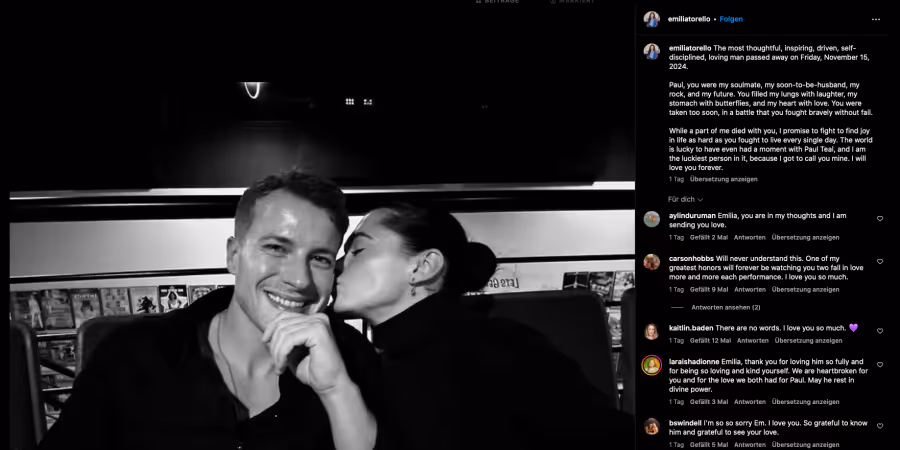
Task: Click the emiliatorello avatar beside the caption
Action: (651, 51)
